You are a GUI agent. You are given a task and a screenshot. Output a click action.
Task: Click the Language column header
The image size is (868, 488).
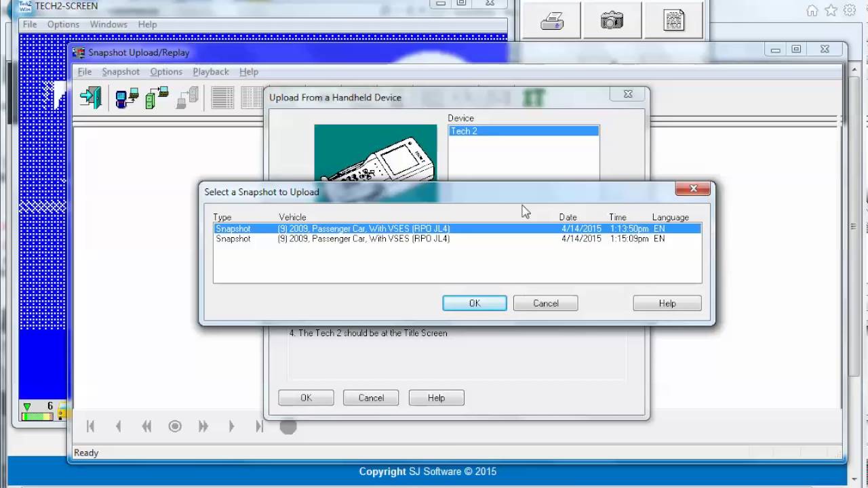670,218
